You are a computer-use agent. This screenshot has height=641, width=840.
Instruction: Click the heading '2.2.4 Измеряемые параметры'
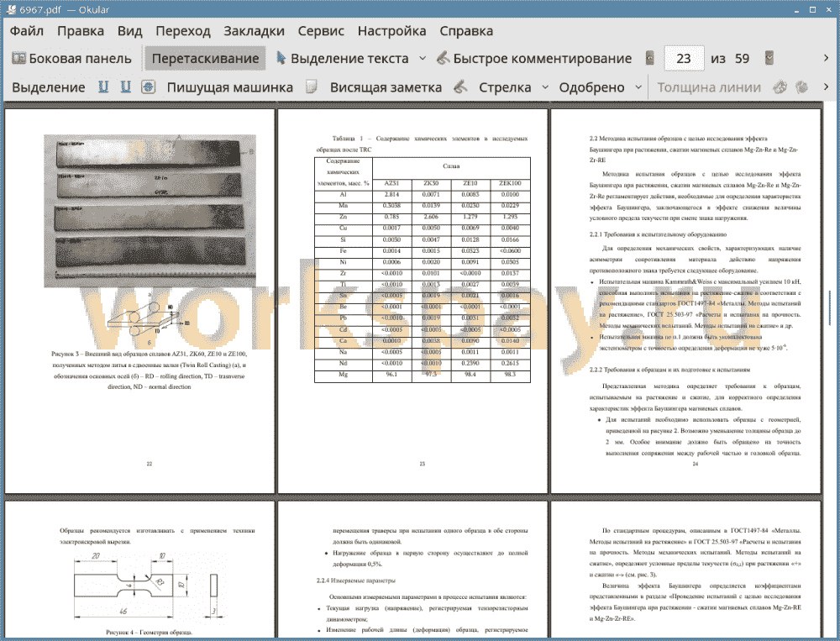[x=355, y=581]
